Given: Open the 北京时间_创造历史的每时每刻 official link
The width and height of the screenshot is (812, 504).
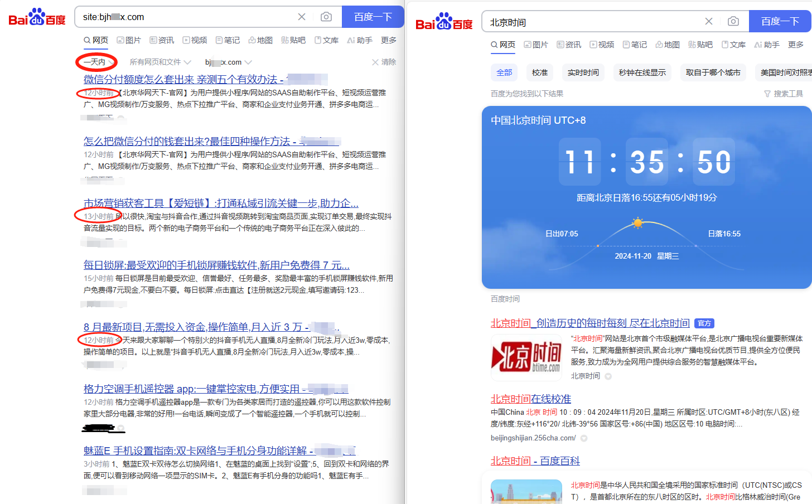Looking at the screenshot, I should 590,323.
